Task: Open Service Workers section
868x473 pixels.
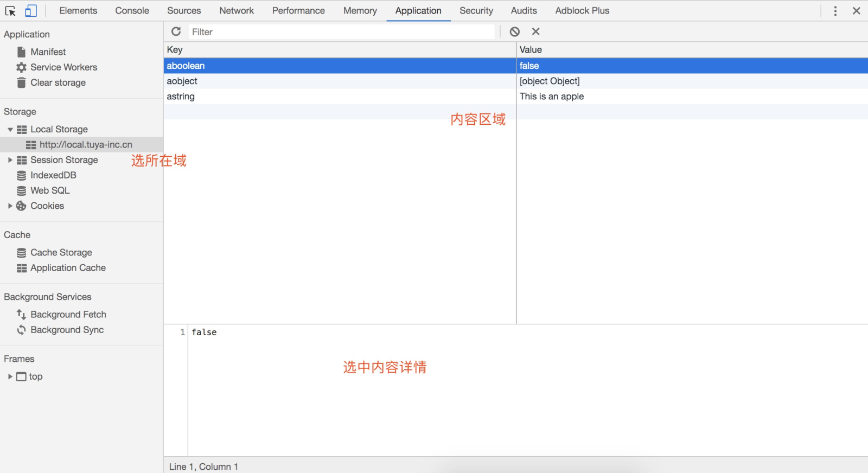Action: [x=64, y=67]
